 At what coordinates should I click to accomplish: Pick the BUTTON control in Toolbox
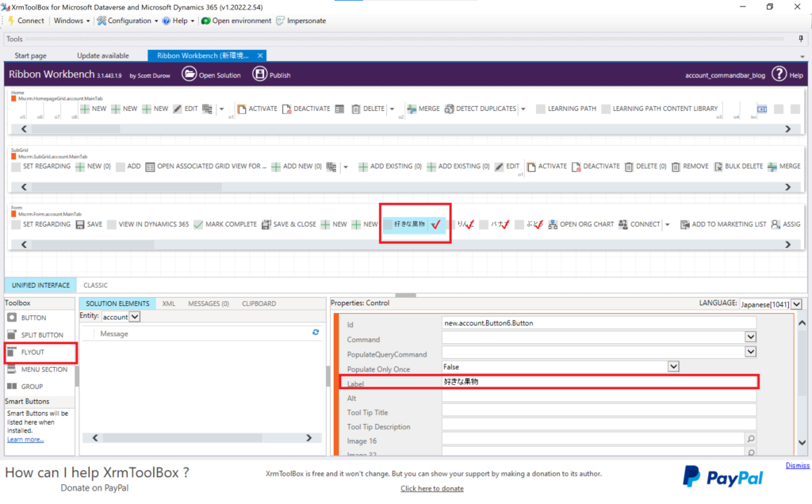coord(27,318)
